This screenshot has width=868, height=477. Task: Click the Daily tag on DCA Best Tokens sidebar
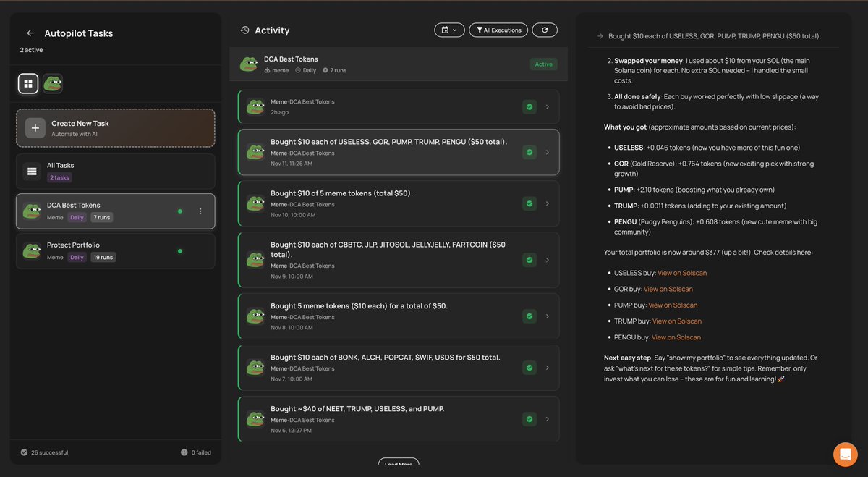pyautogui.click(x=77, y=217)
